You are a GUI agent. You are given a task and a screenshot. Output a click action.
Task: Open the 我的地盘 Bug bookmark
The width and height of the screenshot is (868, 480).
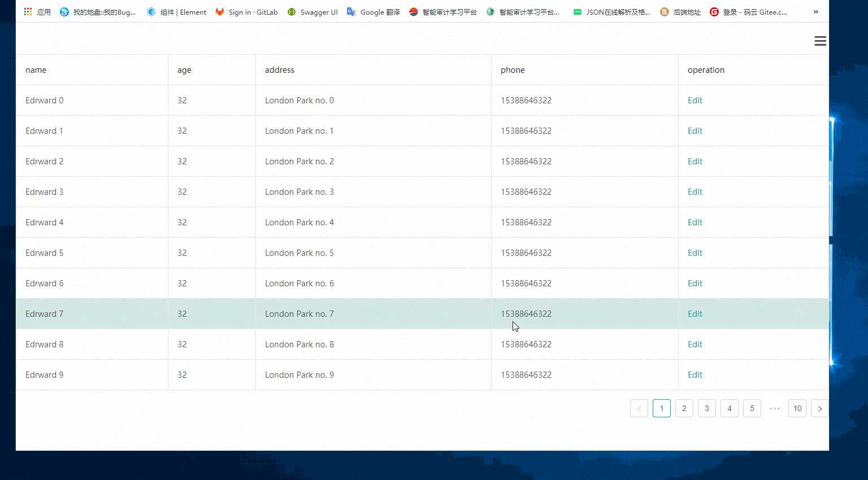(98, 12)
